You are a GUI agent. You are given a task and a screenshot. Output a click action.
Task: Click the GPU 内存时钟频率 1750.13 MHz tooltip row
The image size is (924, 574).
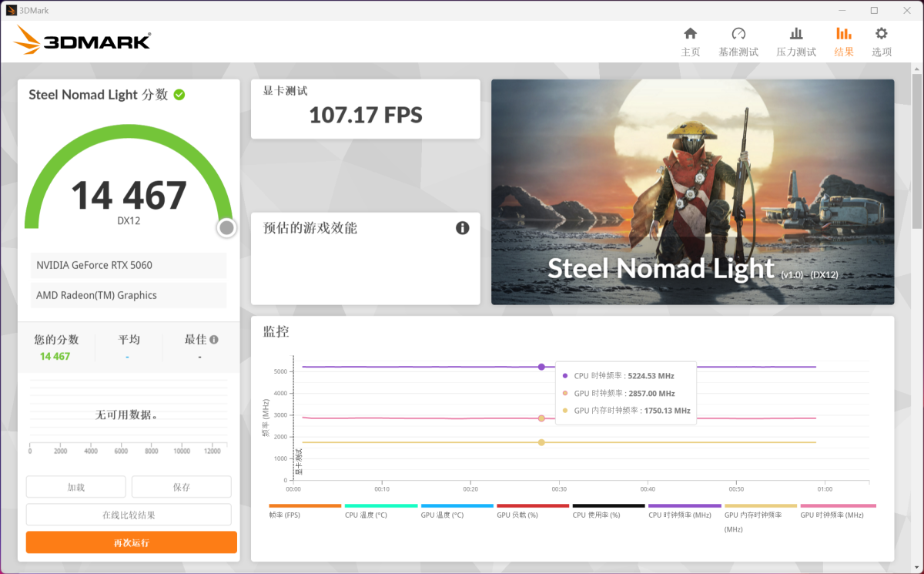click(x=626, y=411)
